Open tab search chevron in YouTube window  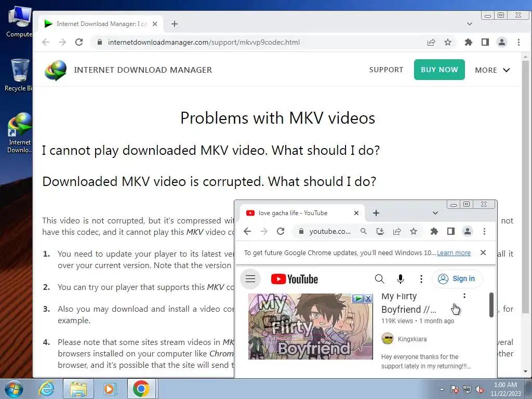(x=435, y=213)
